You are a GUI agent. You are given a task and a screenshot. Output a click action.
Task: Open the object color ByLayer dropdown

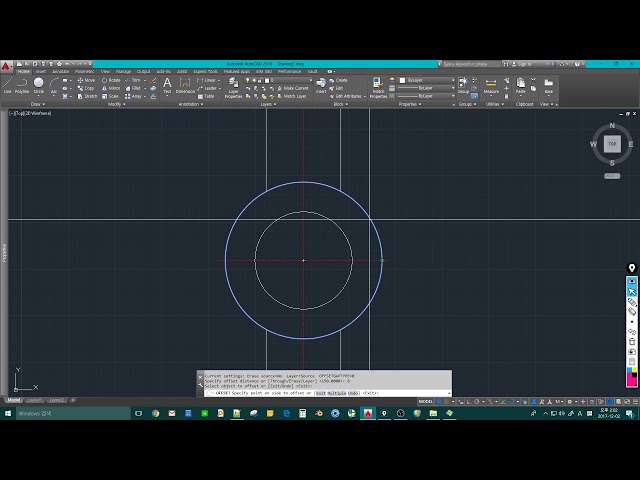pyautogui.click(x=427, y=80)
